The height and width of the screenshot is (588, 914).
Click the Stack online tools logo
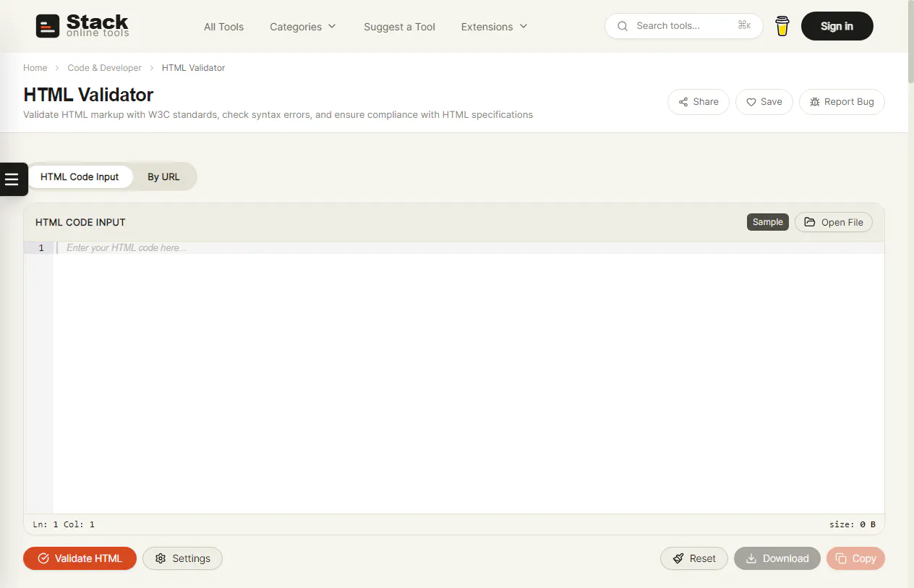(x=82, y=26)
